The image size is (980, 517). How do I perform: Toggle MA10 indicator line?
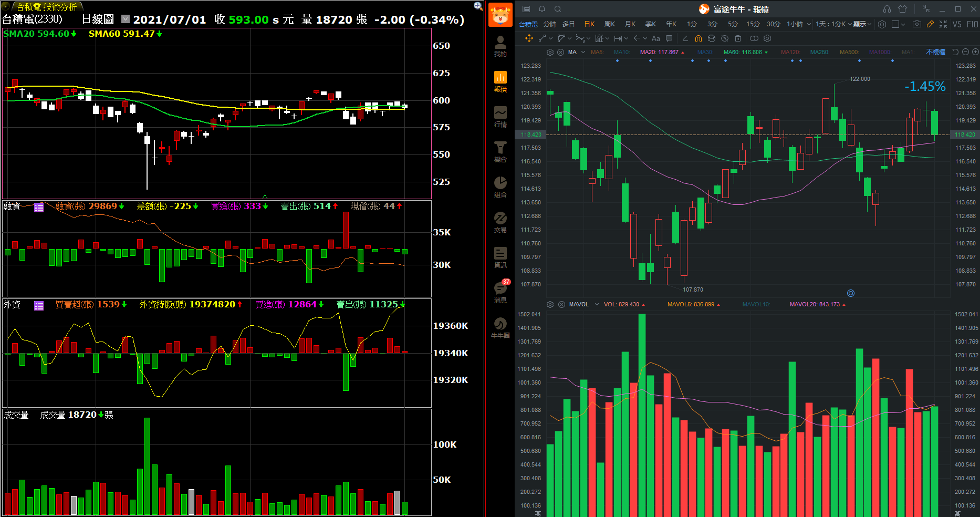click(621, 52)
